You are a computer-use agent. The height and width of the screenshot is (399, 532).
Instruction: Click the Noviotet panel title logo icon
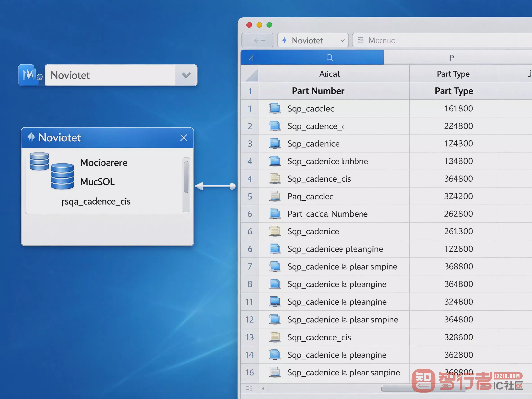(x=31, y=137)
